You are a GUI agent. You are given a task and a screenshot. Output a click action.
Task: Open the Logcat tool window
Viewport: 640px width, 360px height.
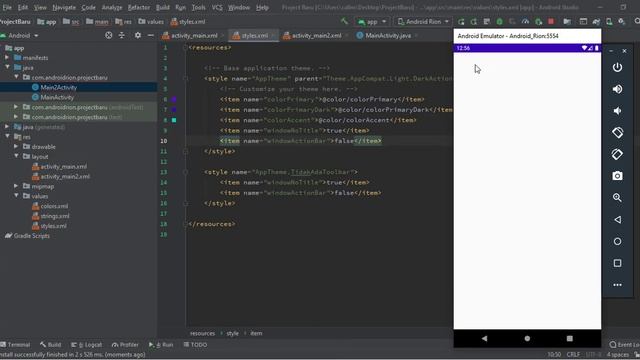(86, 345)
